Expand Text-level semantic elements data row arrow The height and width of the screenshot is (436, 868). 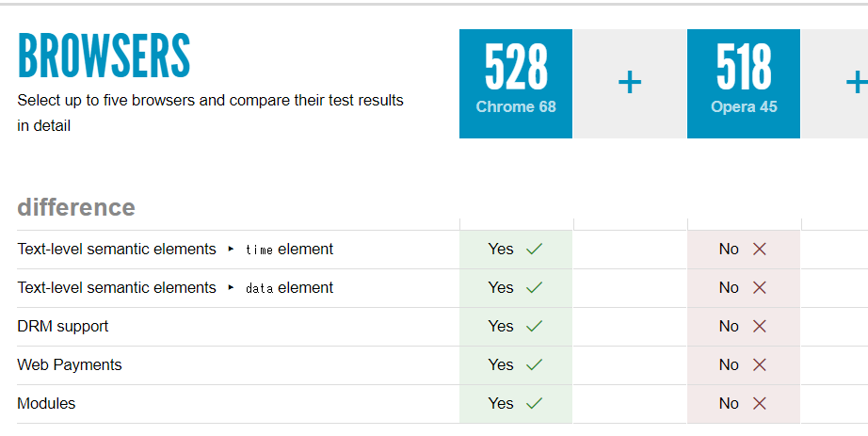tap(232, 288)
